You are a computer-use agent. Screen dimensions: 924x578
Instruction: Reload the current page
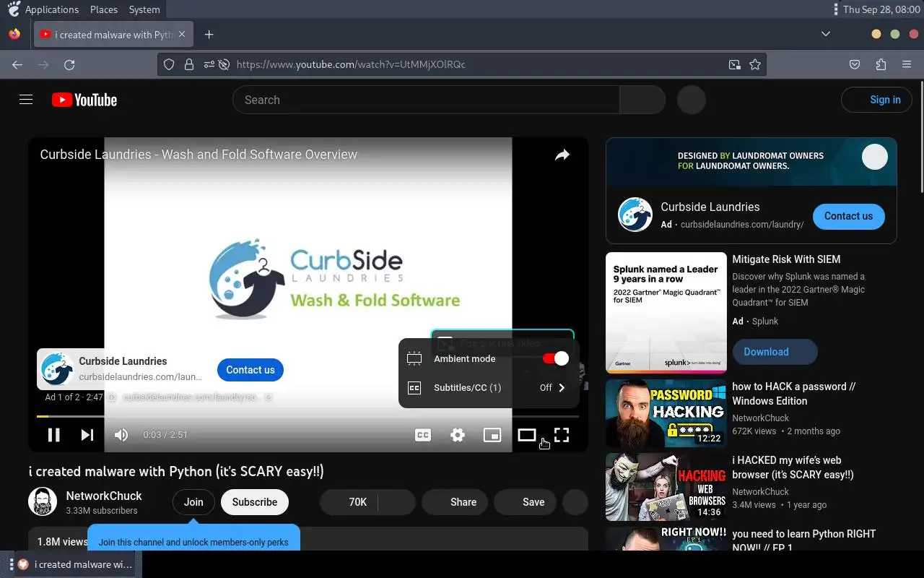coord(69,64)
